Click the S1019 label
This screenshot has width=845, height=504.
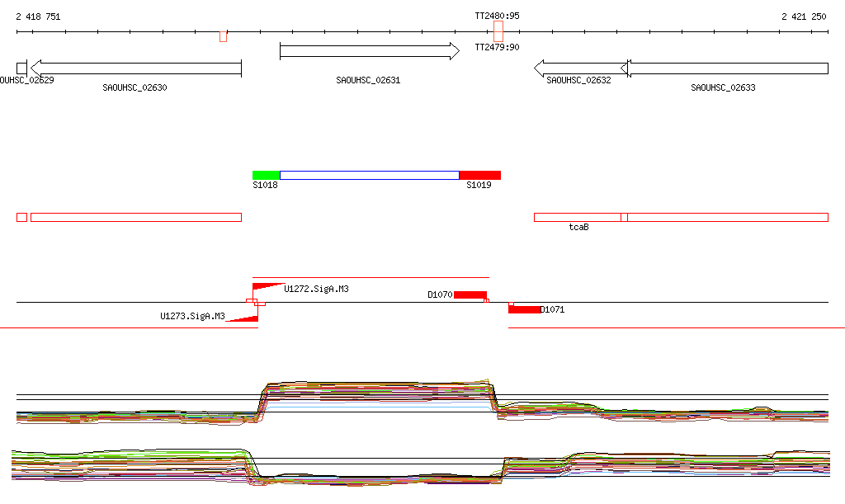tap(479, 186)
